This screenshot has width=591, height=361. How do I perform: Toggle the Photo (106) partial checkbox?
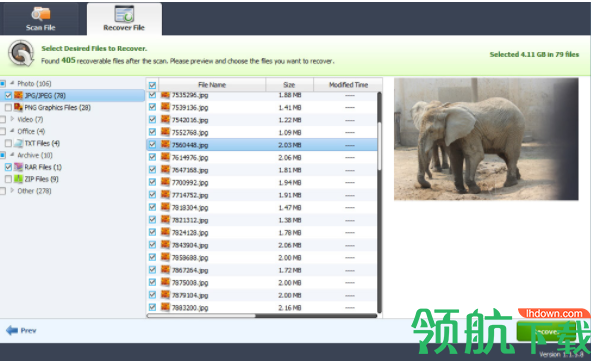coord(3,84)
